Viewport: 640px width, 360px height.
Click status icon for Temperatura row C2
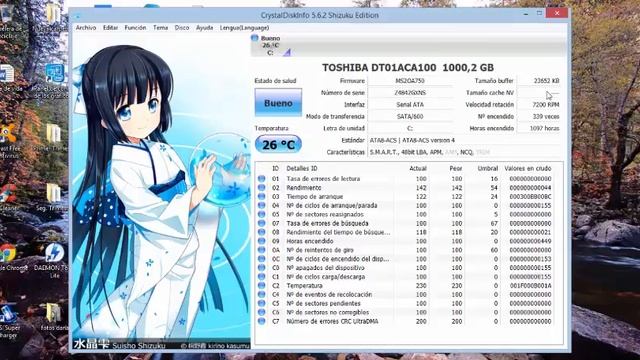click(x=262, y=286)
